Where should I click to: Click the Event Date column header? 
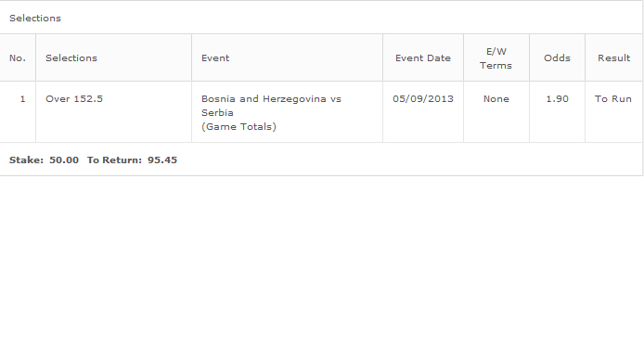pos(422,57)
